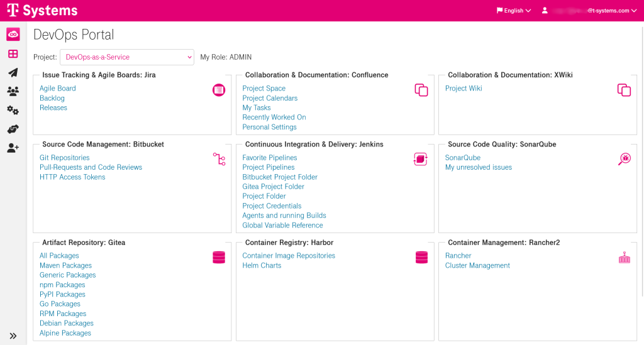Click the Rancher2 container icon

[625, 258]
